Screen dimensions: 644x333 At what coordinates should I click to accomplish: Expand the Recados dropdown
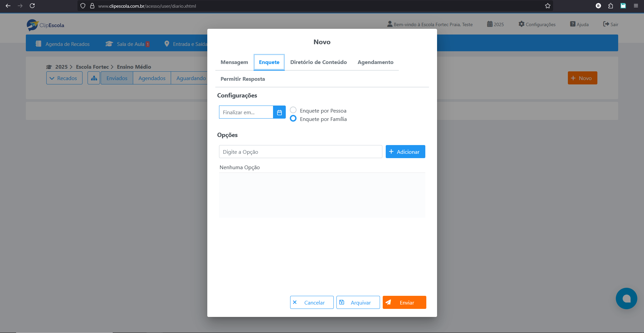(64, 78)
